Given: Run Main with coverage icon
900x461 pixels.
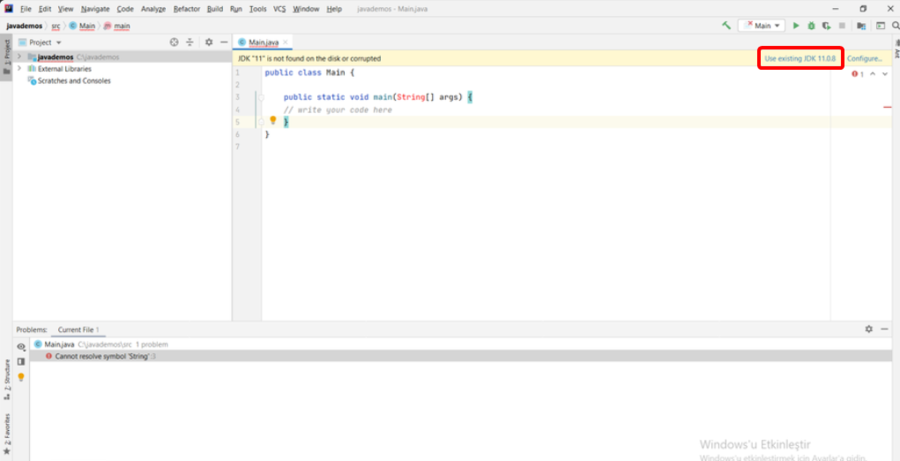Looking at the screenshot, I should pyautogui.click(x=826, y=26).
